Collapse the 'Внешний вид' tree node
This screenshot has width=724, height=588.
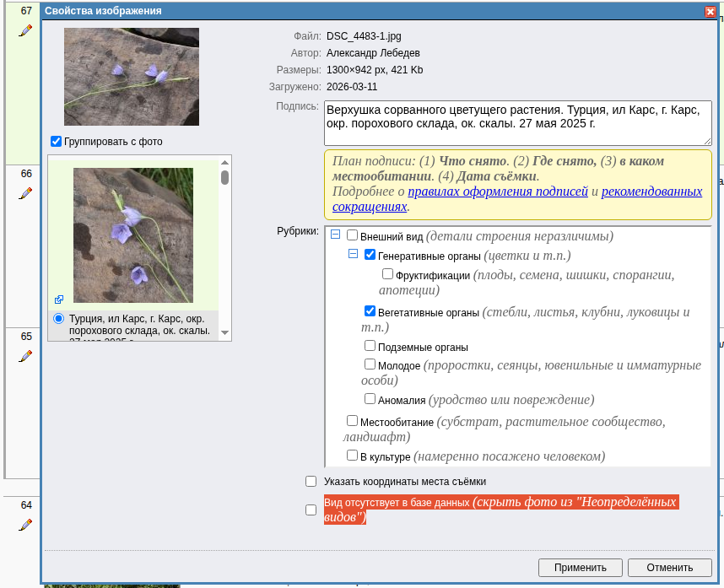335,235
